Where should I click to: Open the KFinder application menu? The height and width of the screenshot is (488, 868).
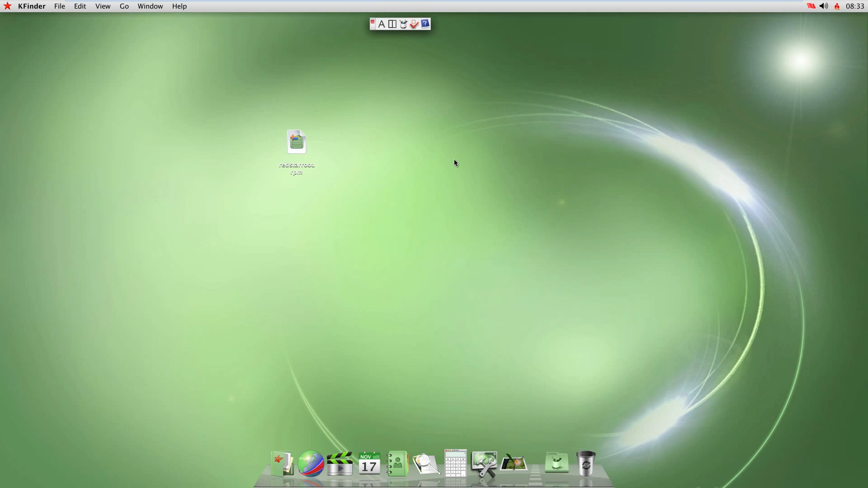pyautogui.click(x=32, y=6)
